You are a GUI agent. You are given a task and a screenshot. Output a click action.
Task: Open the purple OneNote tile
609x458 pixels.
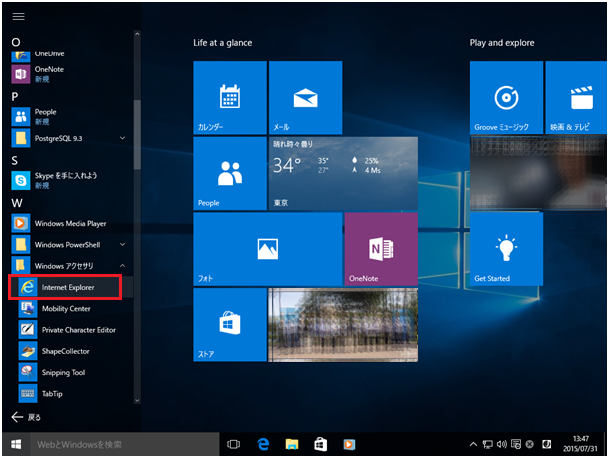pyautogui.click(x=381, y=249)
